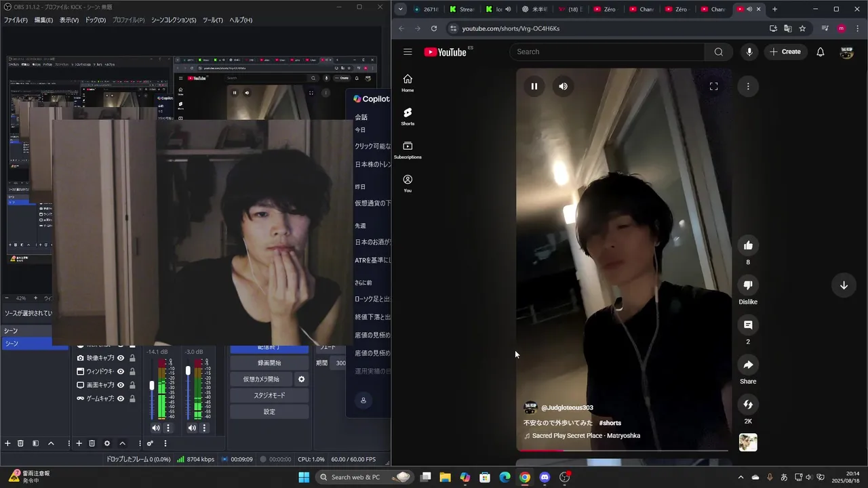Toggle lock on ウィンドウキャプチャ source
Screen dimensions: 868x488
point(132,371)
